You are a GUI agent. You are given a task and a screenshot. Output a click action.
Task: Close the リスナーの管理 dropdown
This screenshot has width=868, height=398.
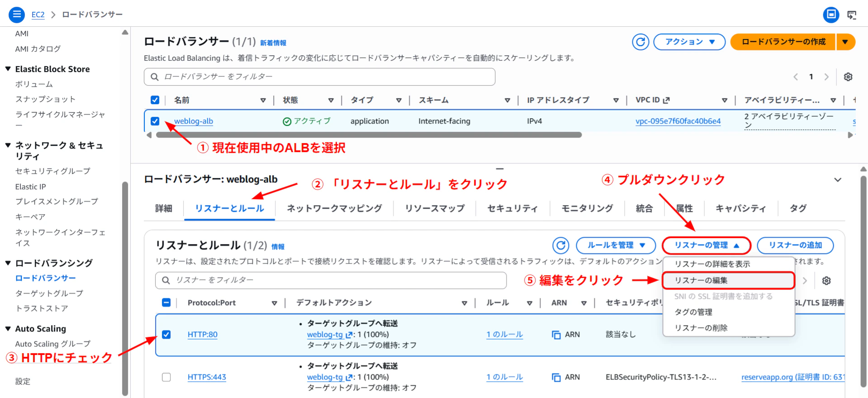[x=706, y=245]
